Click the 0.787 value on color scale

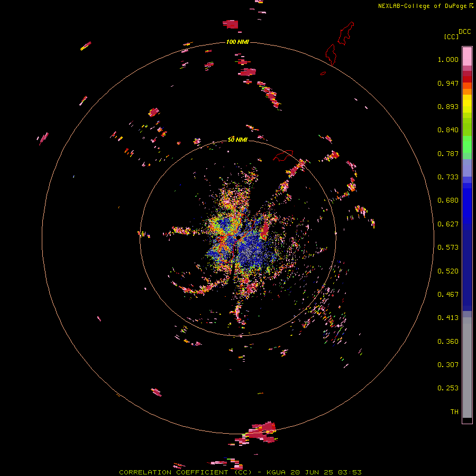coord(448,153)
